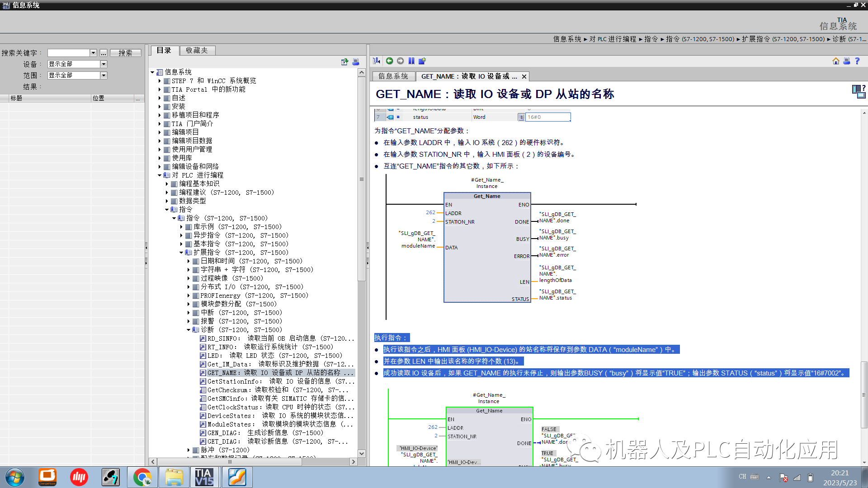Open the 设备 filter dropdown
The width and height of the screenshot is (868, 488).
pos(104,64)
